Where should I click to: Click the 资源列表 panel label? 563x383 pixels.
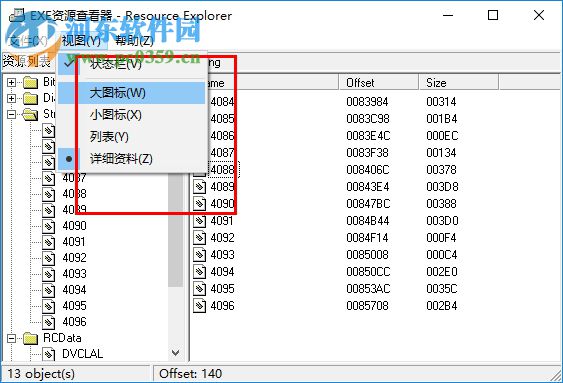pyautogui.click(x=27, y=61)
